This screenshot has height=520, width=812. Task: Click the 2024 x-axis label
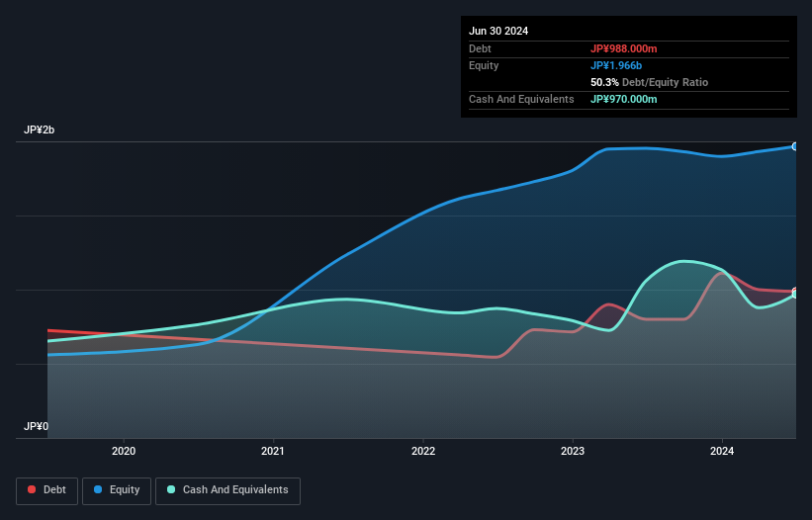[722, 451]
